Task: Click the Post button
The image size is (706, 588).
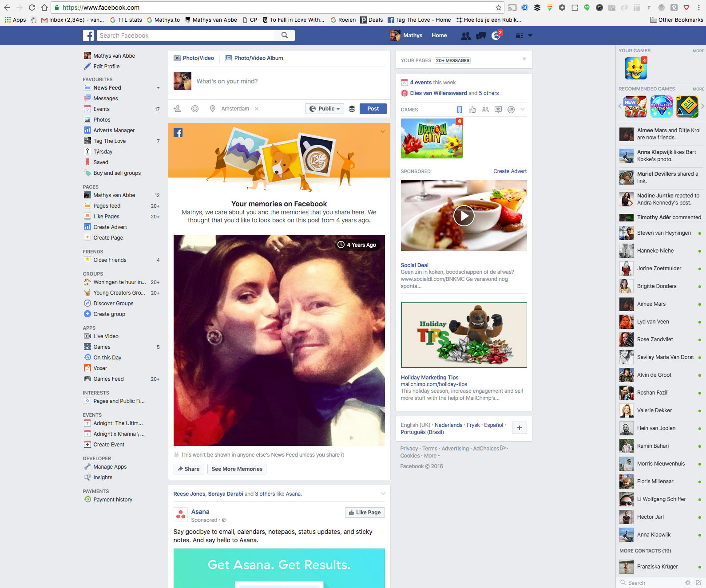Action: (x=373, y=109)
